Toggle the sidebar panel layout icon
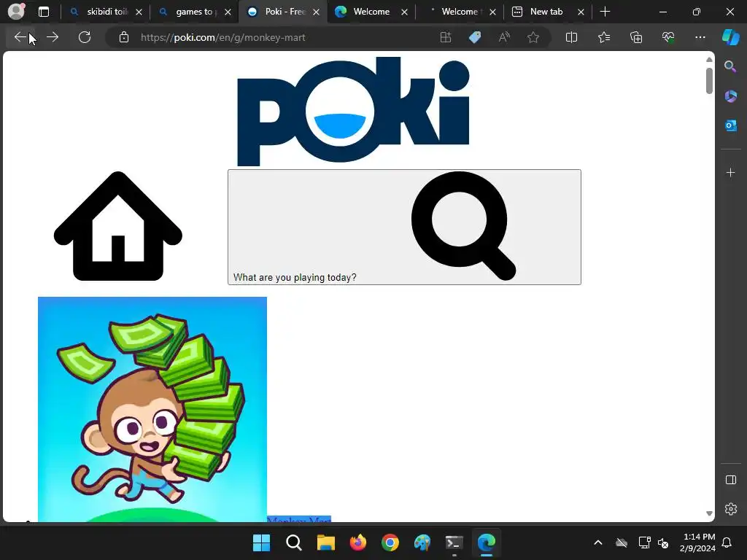The width and height of the screenshot is (747, 560). tap(731, 480)
